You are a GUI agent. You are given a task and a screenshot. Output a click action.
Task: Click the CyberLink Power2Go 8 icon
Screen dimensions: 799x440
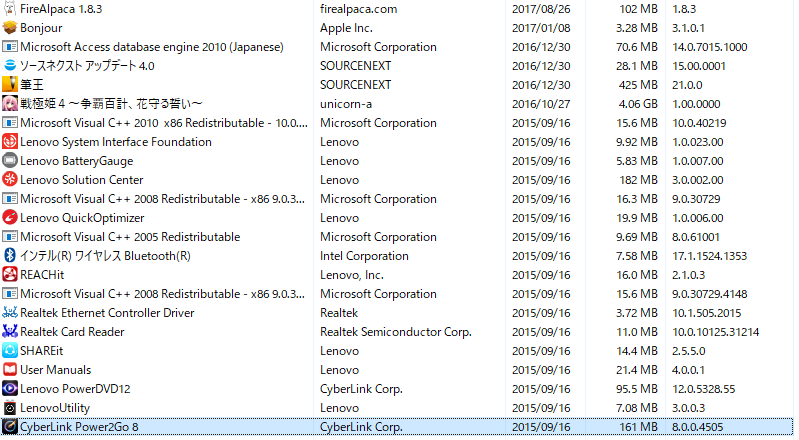pyautogui.click(x=10, y=427)
